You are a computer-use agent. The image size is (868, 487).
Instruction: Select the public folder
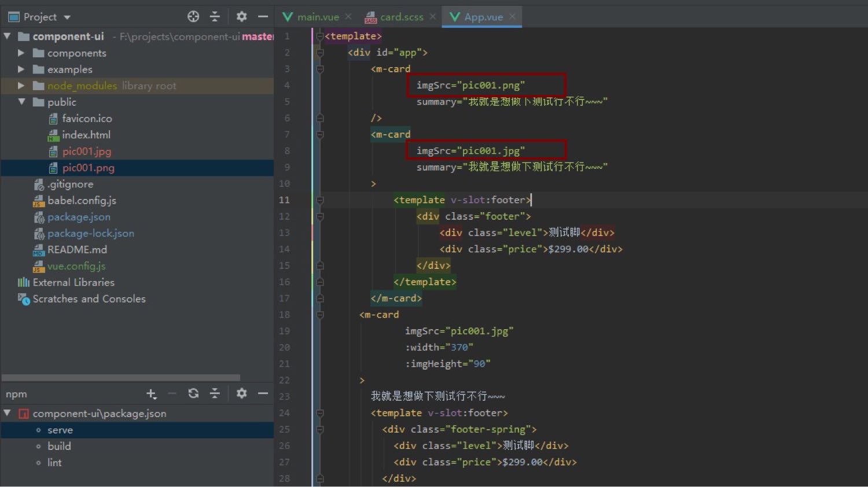click(x=61, y=102)
